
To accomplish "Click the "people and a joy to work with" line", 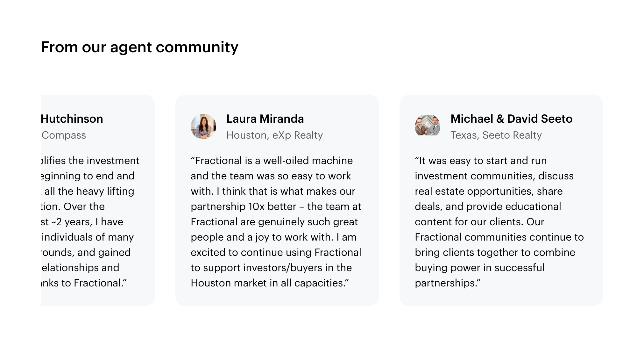I will click(x=273, y=237).
